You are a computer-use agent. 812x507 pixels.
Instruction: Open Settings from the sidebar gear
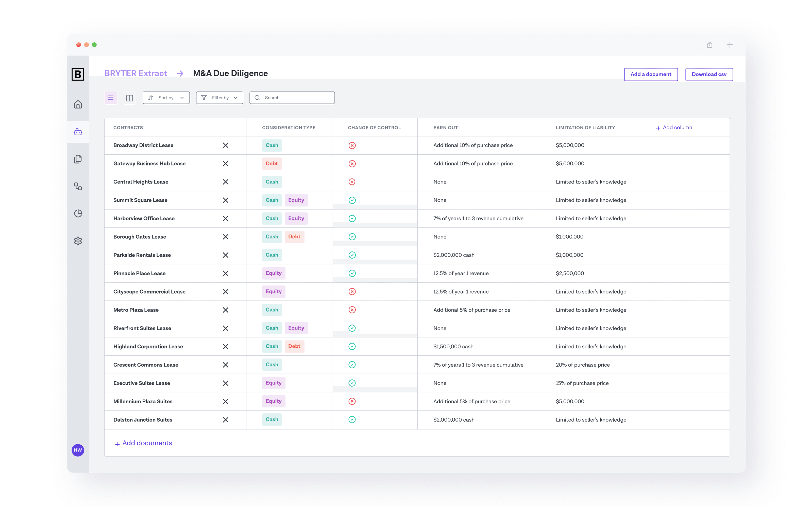(78, 241)
